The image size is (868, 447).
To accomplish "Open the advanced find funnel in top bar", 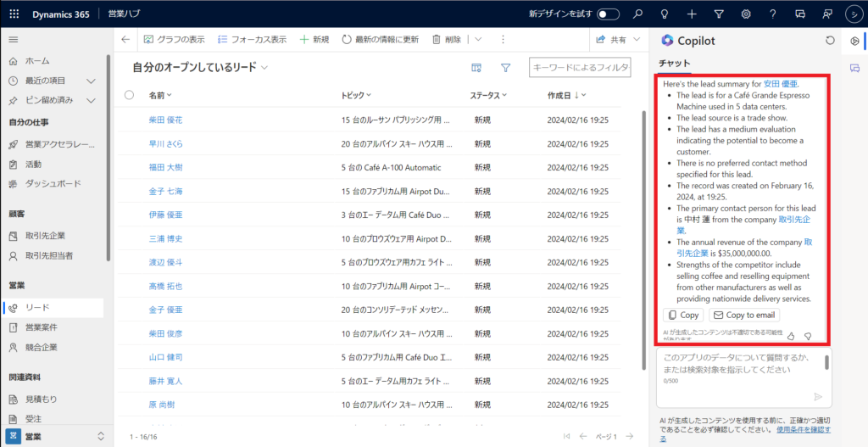I will point(719,14).
